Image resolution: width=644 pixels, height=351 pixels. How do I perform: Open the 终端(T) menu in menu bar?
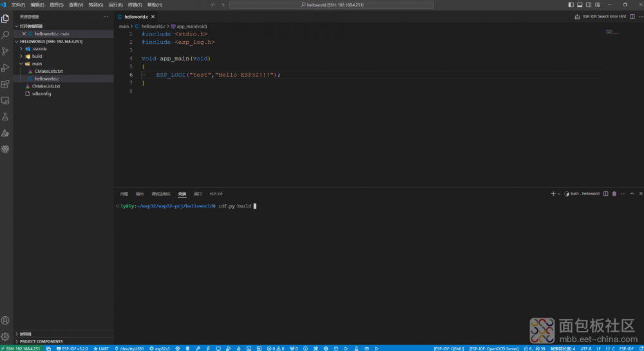click(135, 5)
